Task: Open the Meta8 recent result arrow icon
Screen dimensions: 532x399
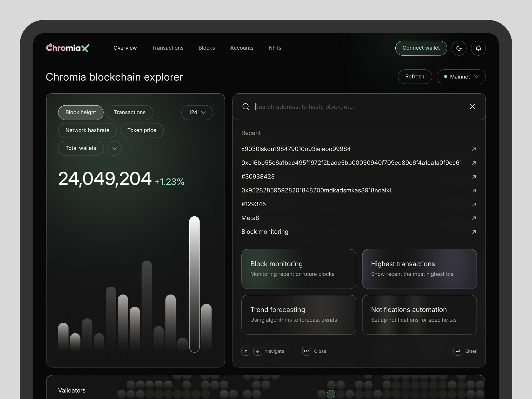Action: (x=474, y=218)
